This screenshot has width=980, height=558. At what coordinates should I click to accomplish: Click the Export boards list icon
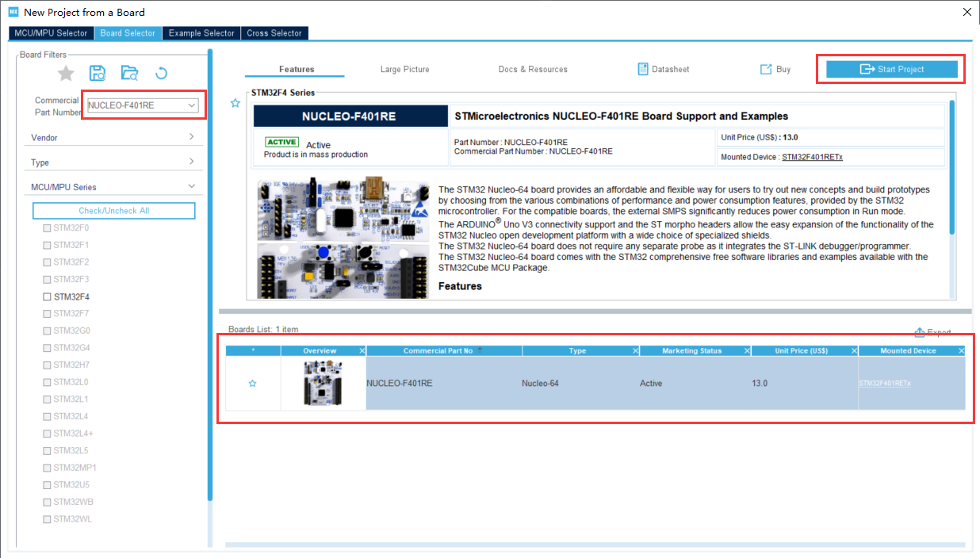(920, 332)
